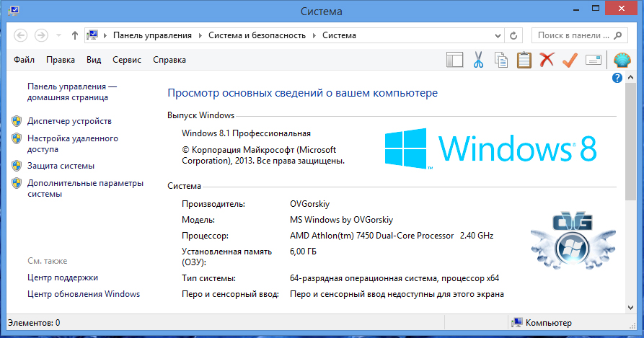
Task: Click 'Windows 8.1 Профессиональная' edition text
Action: (246, 133)
